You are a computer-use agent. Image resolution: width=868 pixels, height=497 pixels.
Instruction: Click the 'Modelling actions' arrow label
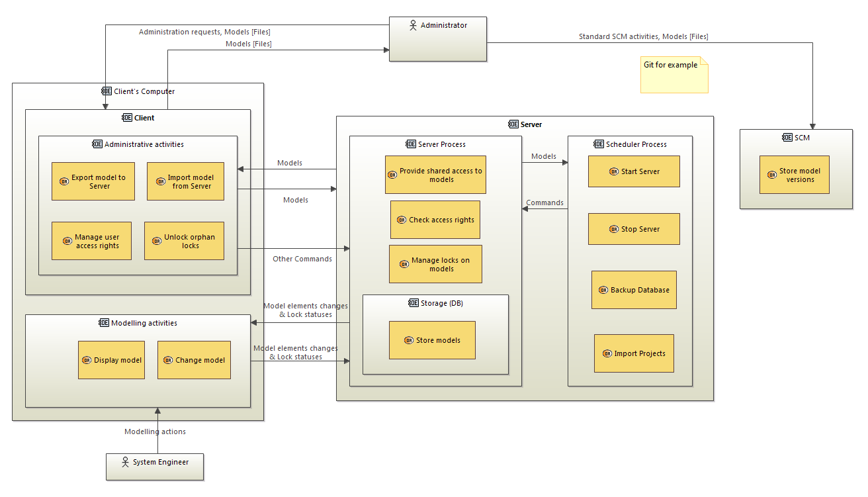155,431
